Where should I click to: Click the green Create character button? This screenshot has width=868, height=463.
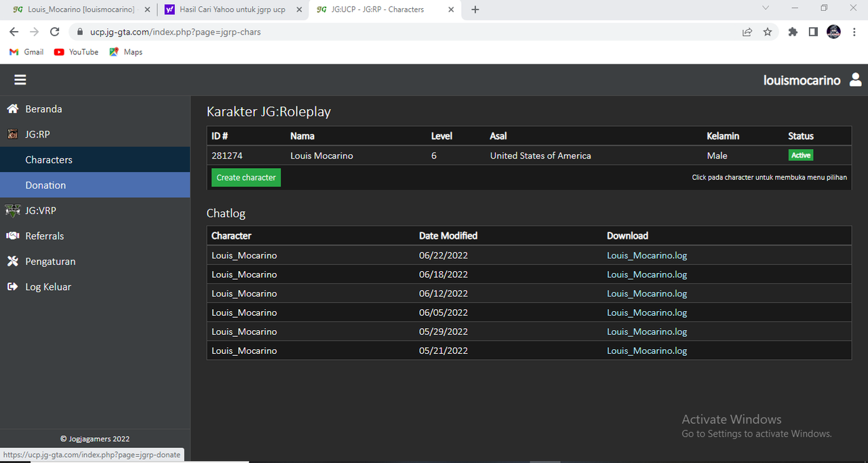pos(246,178)
